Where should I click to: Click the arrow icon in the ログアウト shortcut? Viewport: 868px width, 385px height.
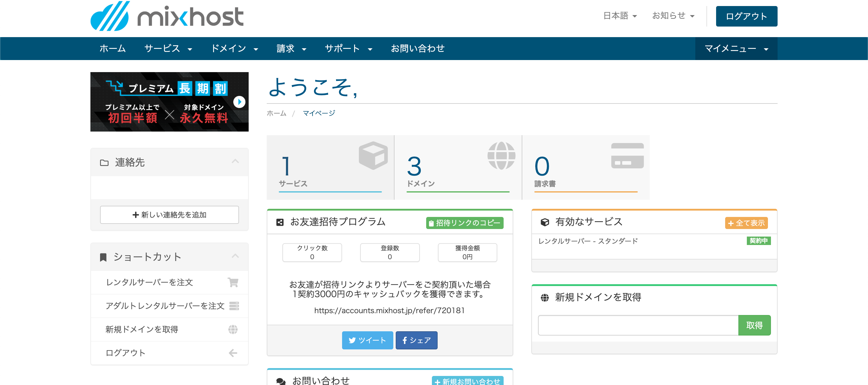(x=233, y=353)
